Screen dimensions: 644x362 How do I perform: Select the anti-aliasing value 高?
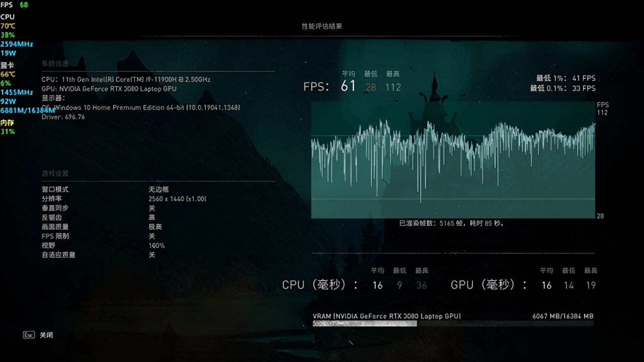point(152,218)
